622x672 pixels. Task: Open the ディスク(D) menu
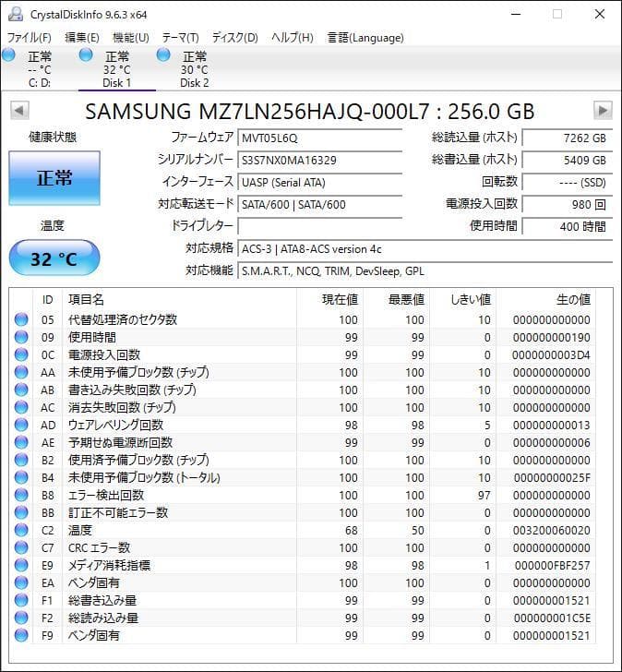(234, 38)
